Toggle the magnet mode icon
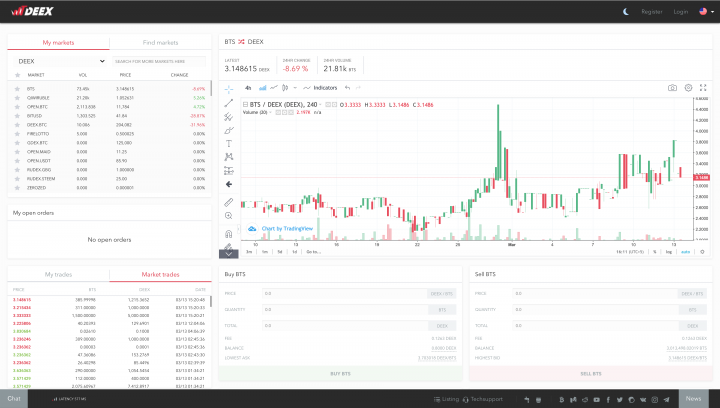This screenshot has height=408, width=720. click(x=229, y=234)
